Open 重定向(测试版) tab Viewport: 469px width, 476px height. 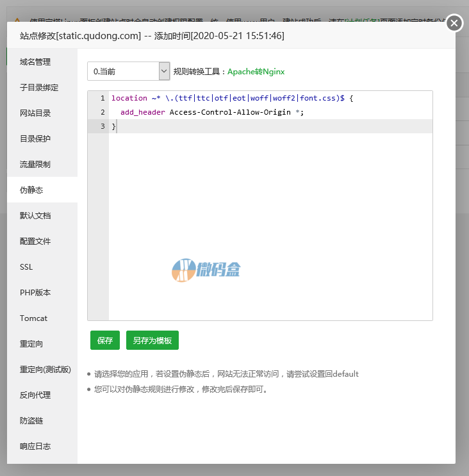click(42, 370)
